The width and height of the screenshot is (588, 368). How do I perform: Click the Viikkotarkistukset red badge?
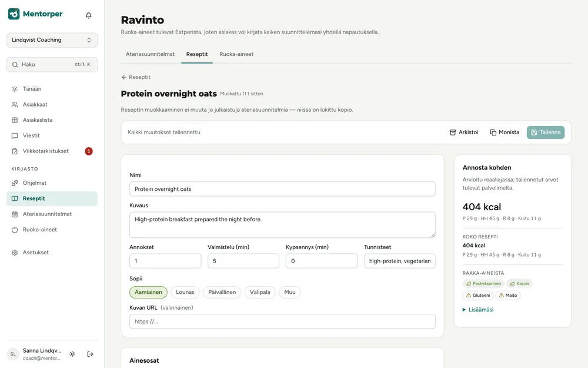coord(89,151)
